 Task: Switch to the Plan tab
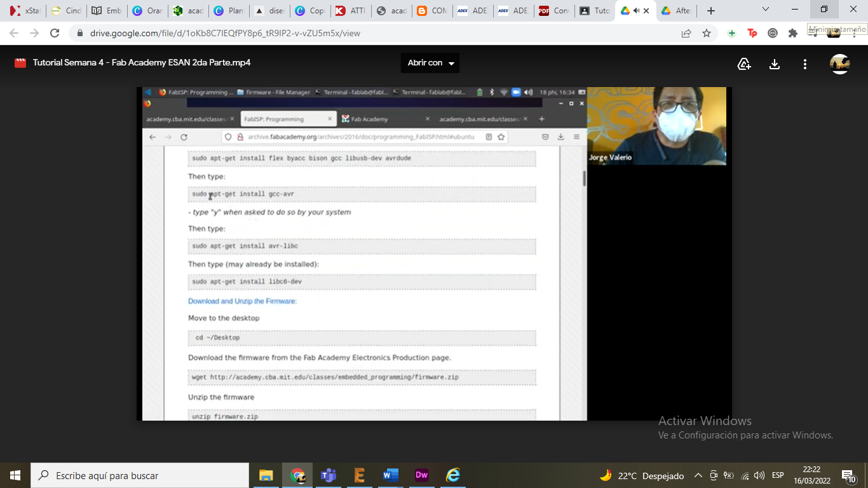pos(229,11)
